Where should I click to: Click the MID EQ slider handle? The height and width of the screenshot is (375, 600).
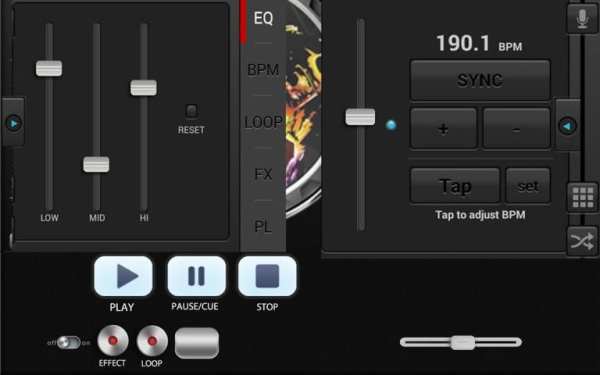click(x=96, y=165)
